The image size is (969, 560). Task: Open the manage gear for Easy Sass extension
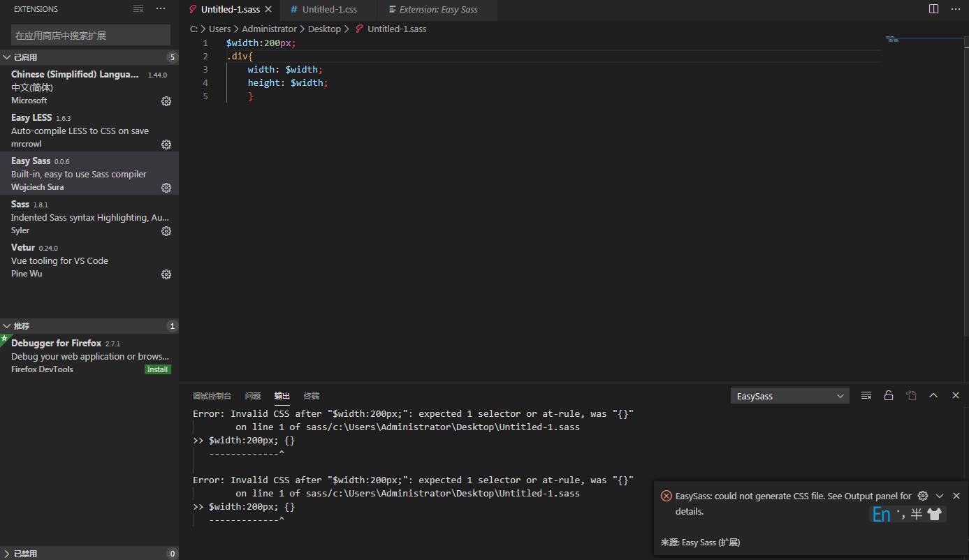tap(166, 188)
